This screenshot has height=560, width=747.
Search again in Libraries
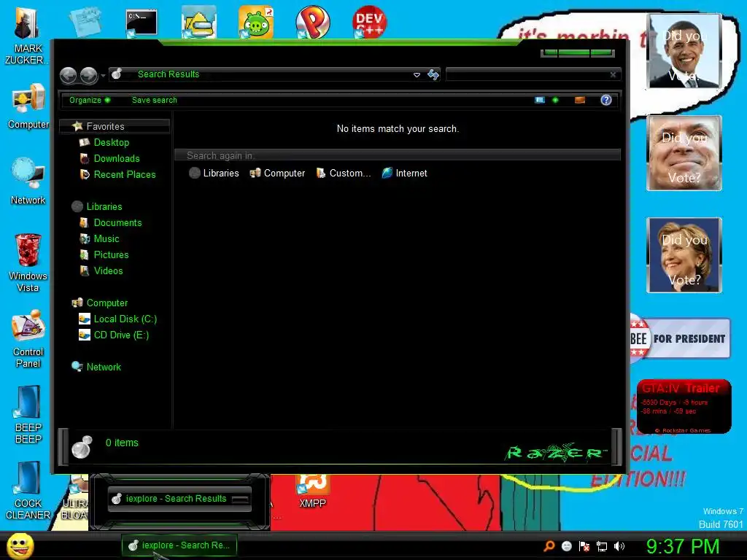pos(214,174)
